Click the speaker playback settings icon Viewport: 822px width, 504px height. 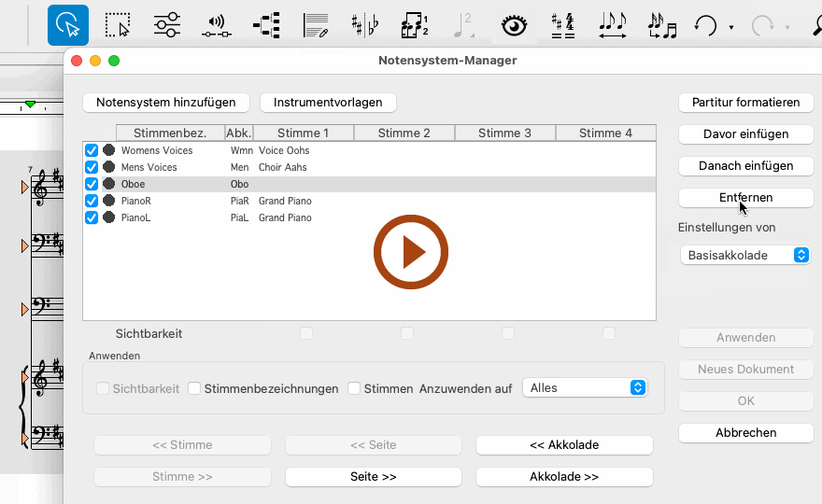coord(216,25)
